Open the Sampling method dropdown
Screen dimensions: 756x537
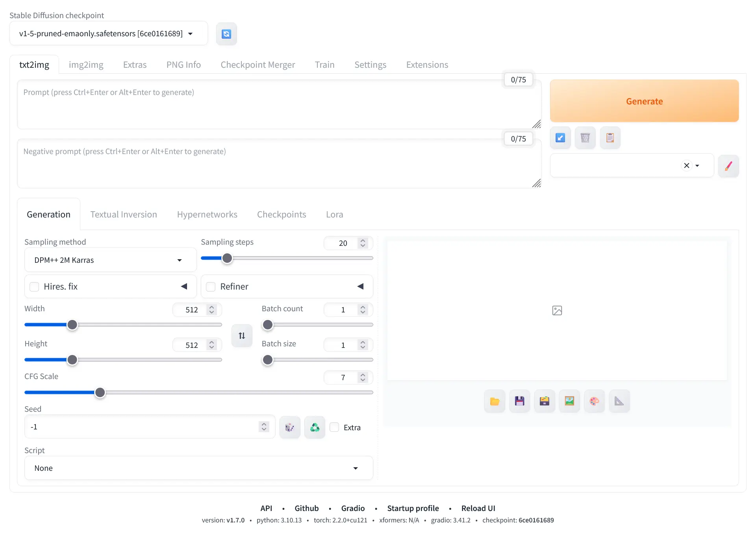pos(111,260)
